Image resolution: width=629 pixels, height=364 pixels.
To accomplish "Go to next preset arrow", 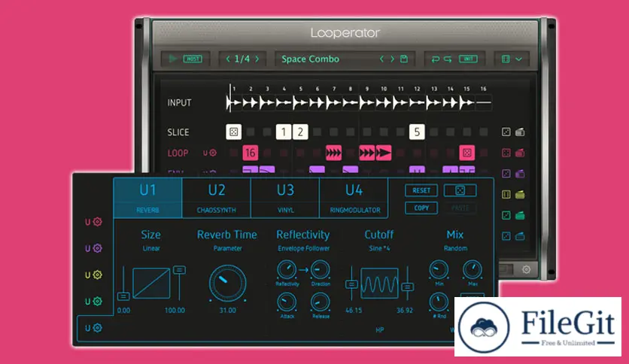I will pos(392,59).
